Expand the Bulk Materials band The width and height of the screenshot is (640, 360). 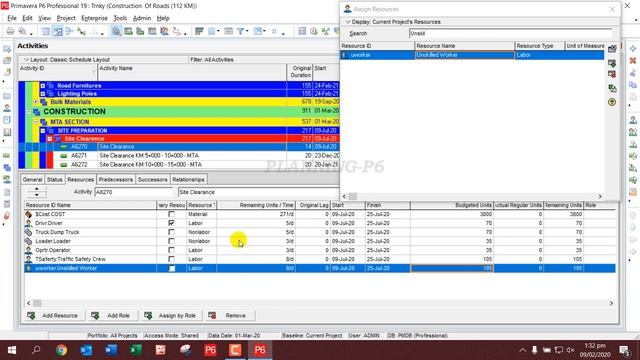[36, 102]
